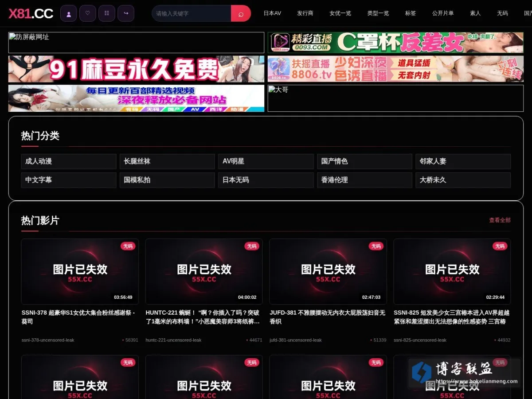Image resolution: width=532 pixels, height=399 pixels.
Task: Choose the 中文字幕 category
Action: (x=69, y=180)
